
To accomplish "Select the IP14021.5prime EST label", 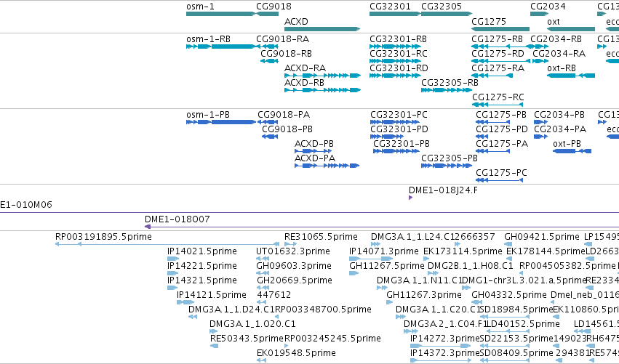I will pyautogui.click(x=202, y=251).
